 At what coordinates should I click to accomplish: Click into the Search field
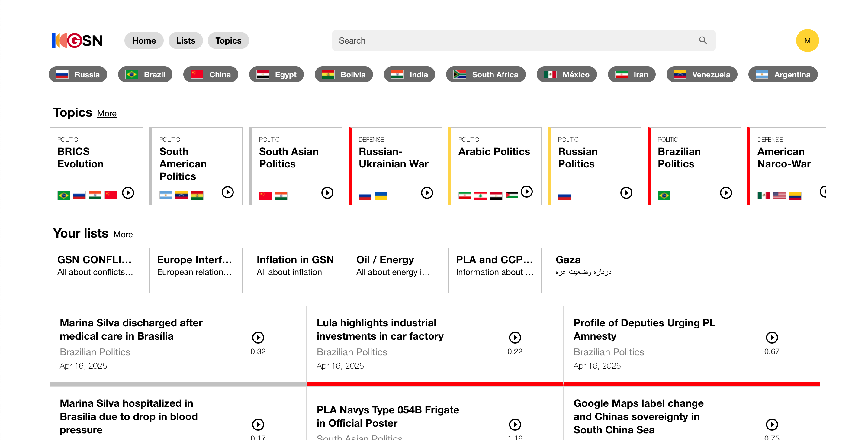coord(506,40)
